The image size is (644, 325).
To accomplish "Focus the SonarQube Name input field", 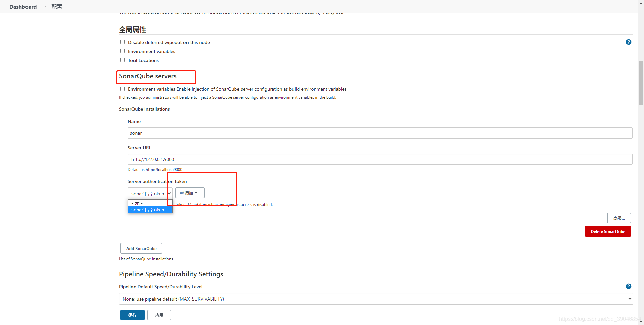I will (x=380, y=133).
